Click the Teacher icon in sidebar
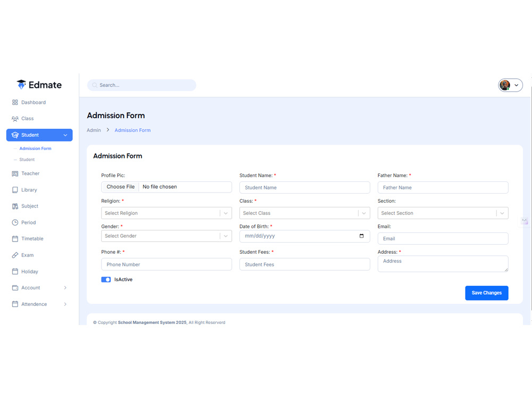This screenshot has width=532, height=399. 15,174
